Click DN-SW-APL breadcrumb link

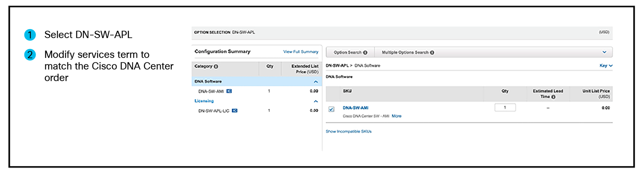click(x=337, y=66)
